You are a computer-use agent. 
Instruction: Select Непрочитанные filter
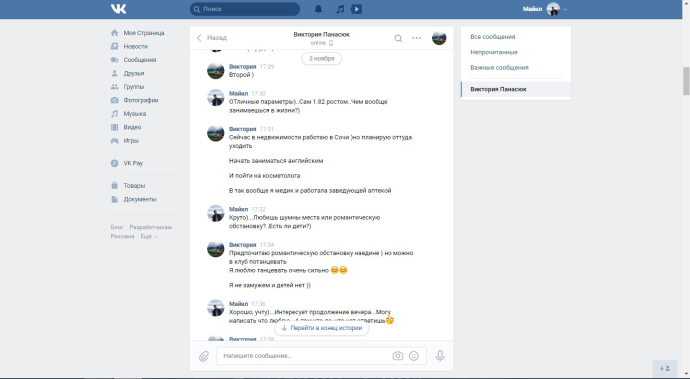494,52
